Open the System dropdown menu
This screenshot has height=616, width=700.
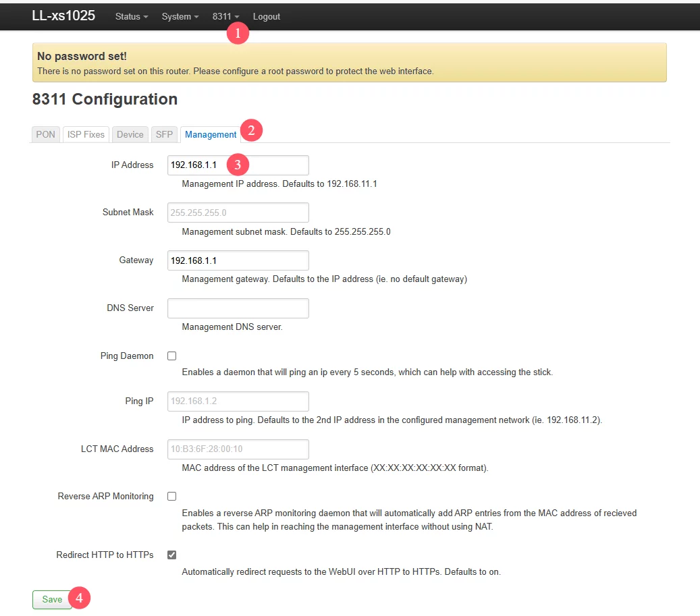point(180,16)
